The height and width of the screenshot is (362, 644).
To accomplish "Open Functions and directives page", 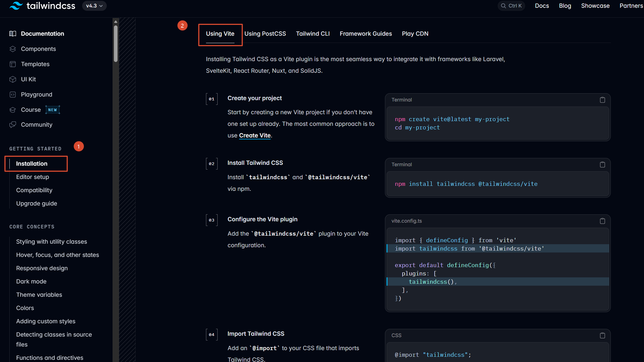I will [x=49, y=358].
